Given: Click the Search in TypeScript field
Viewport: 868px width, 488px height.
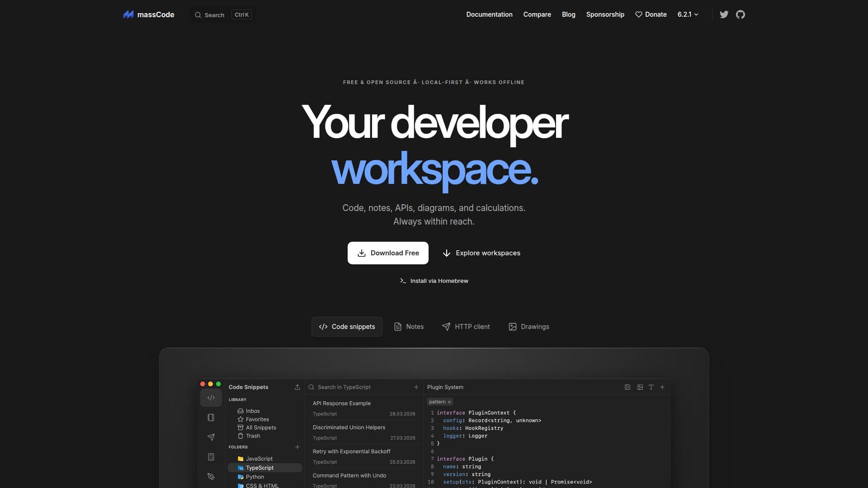Looking at the screenshot, I should 359,387.
